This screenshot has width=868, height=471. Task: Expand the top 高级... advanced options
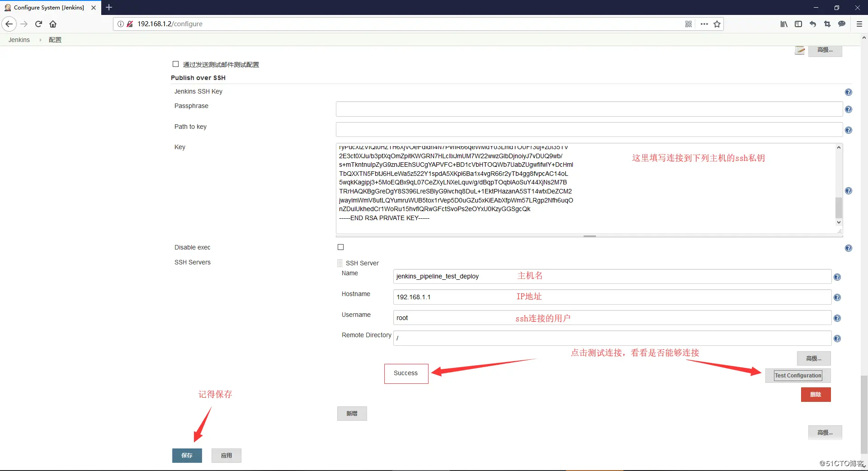825,50
